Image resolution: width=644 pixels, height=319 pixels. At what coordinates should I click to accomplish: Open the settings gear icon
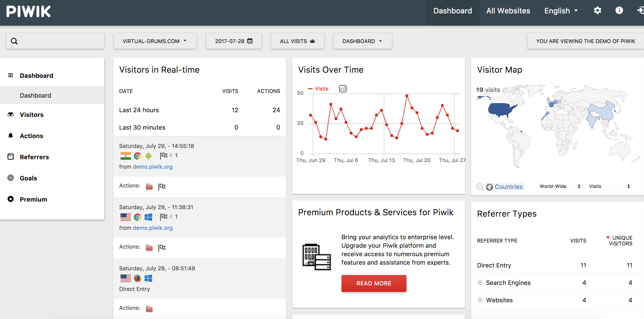pyautogui.click(x=597, y=11)
